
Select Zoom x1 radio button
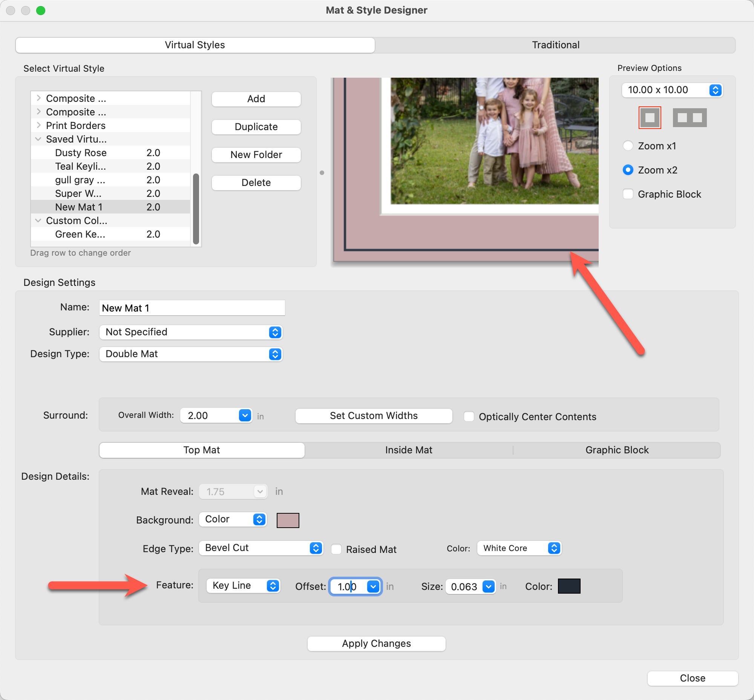click(628, 146)
